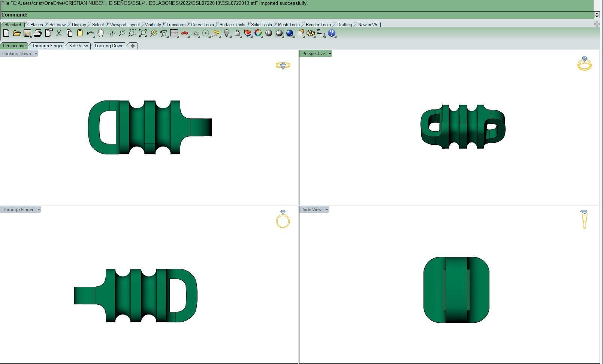Click select objects shapes icon
The height and width of the screenshot is (364, 603).
coord(216,33)
